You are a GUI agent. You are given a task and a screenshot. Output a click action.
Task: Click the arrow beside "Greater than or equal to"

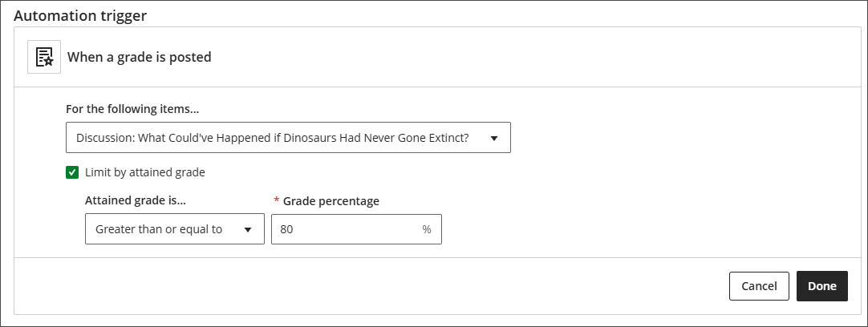pyautogui.click(x=248, y=230)
